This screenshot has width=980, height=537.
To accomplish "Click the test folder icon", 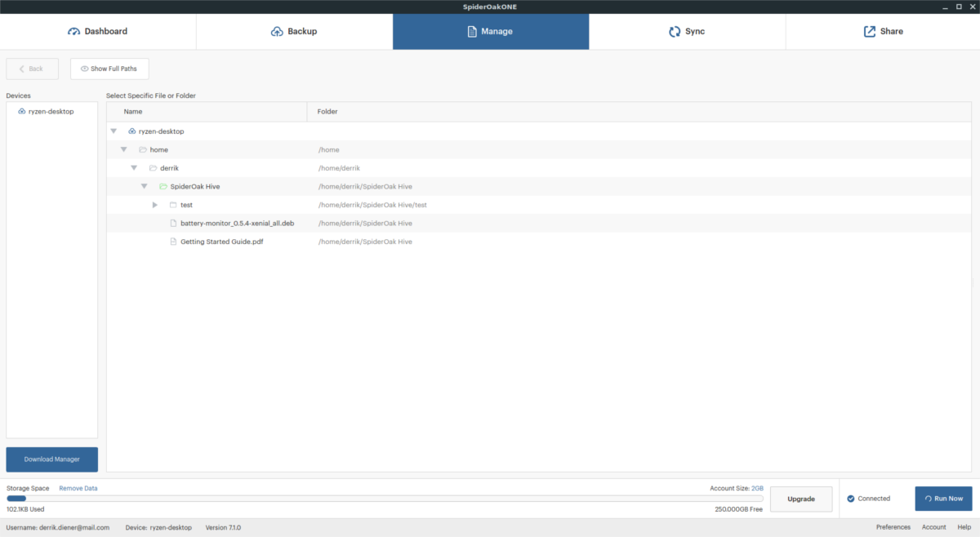I will tap(173, 205).
